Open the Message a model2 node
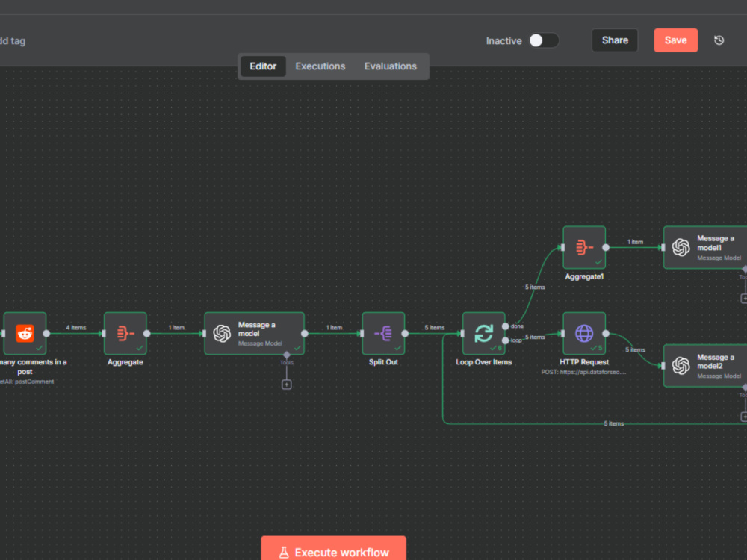The image size is (747, 560). tap(705, 366)
